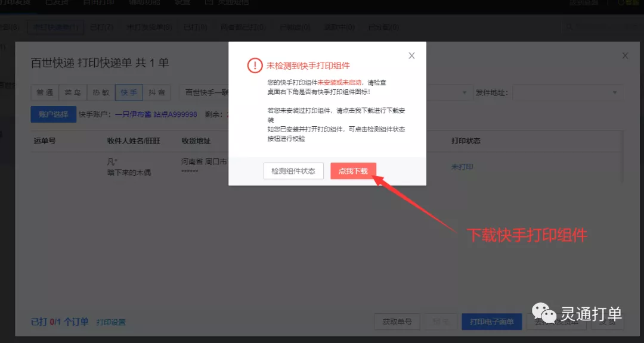
Task: Select the background 已分配(0) filter tab
Action: pos(383,27)
